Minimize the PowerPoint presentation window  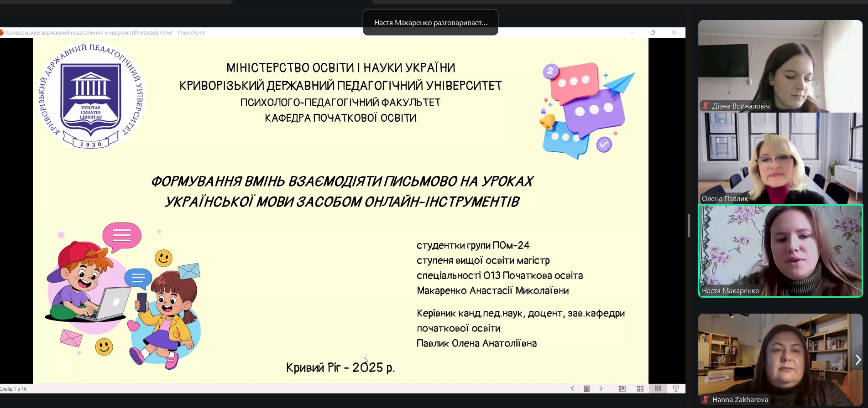[632, 32]
